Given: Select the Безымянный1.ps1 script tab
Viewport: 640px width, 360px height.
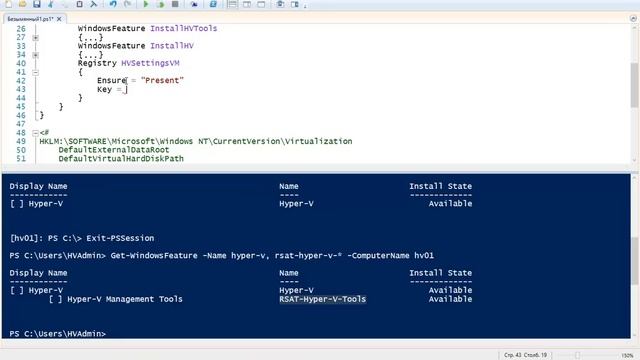Looking at the screenshot, I should point(30,19).
